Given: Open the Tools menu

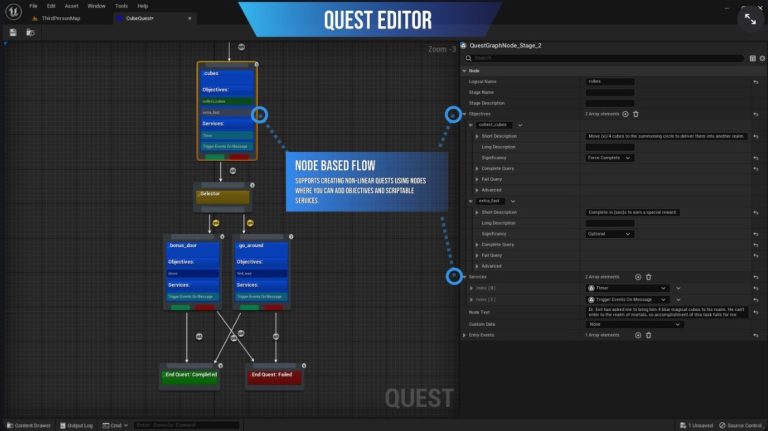Looking at the screenshot, I should (121, 6).
